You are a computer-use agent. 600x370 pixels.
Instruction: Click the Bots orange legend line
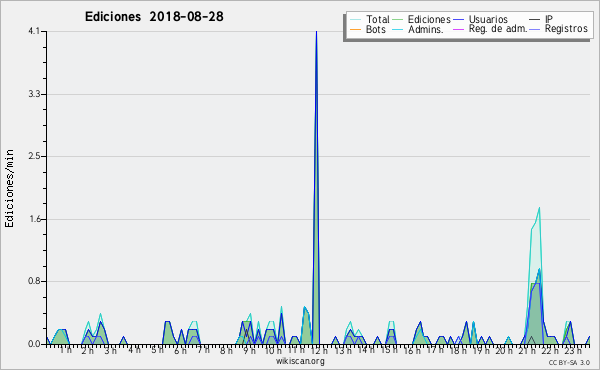point(355,29)
